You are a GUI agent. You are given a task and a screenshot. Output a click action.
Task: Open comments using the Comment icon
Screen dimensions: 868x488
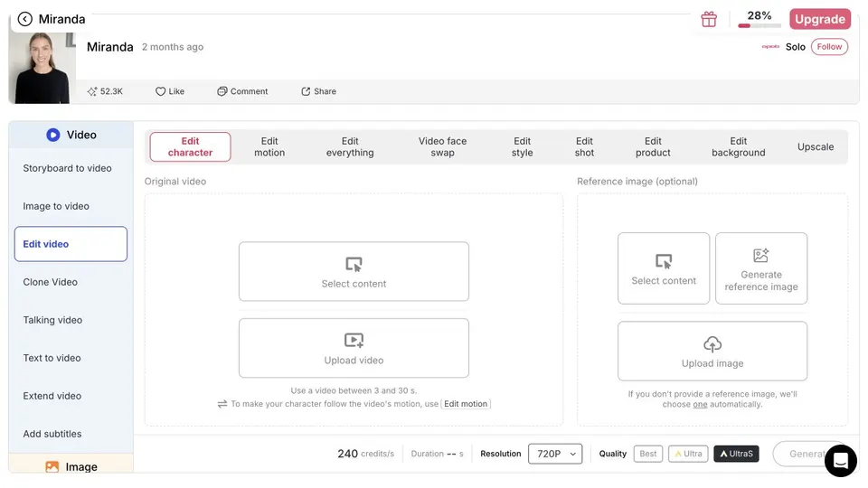tap(222, 91)
